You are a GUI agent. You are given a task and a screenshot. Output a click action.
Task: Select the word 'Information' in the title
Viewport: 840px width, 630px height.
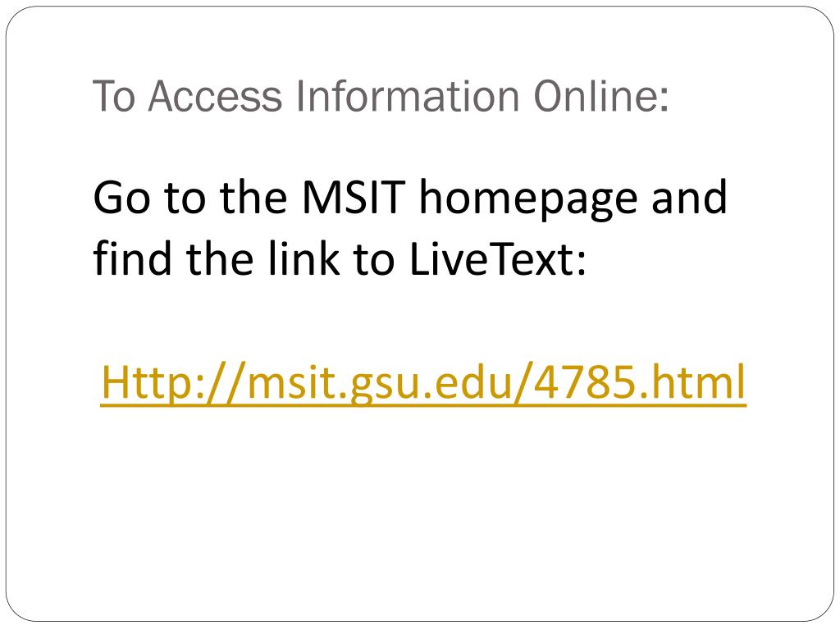point(408,96)
